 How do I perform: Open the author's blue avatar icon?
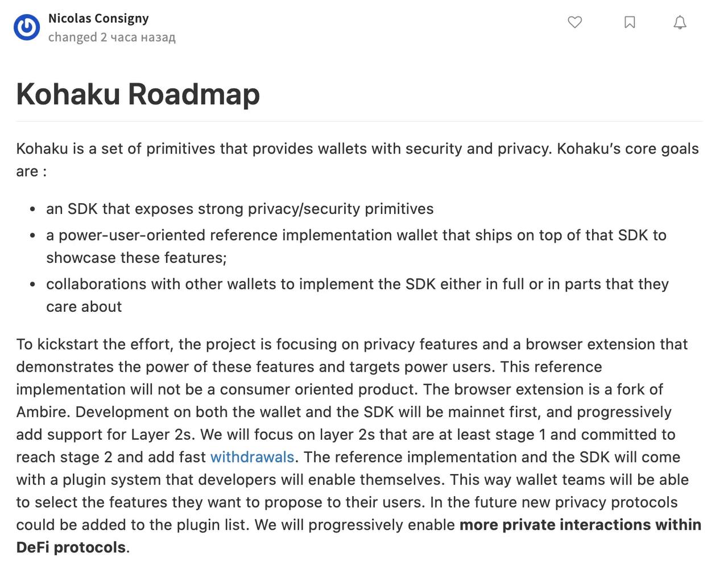pyautogui.click(x=27, y=27)
